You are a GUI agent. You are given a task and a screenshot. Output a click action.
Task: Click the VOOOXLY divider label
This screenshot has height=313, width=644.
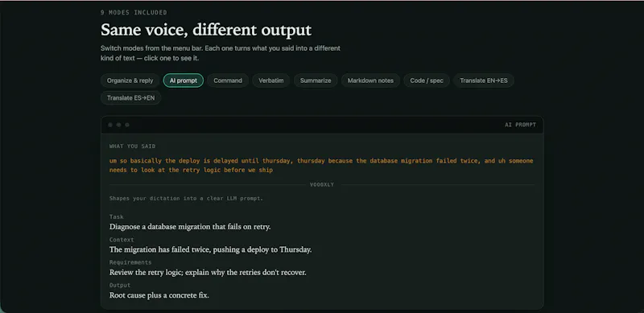[x=322, y=185]
